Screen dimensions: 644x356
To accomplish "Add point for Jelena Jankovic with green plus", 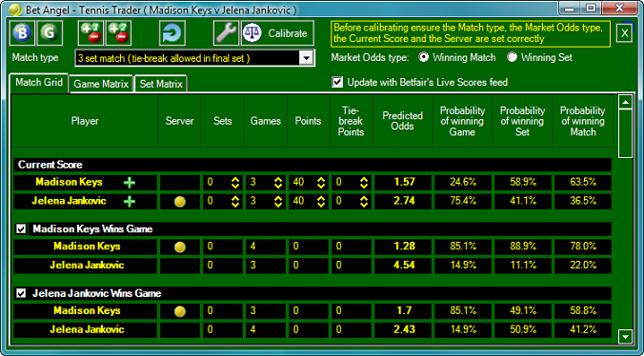I will [x=130, y=202].
